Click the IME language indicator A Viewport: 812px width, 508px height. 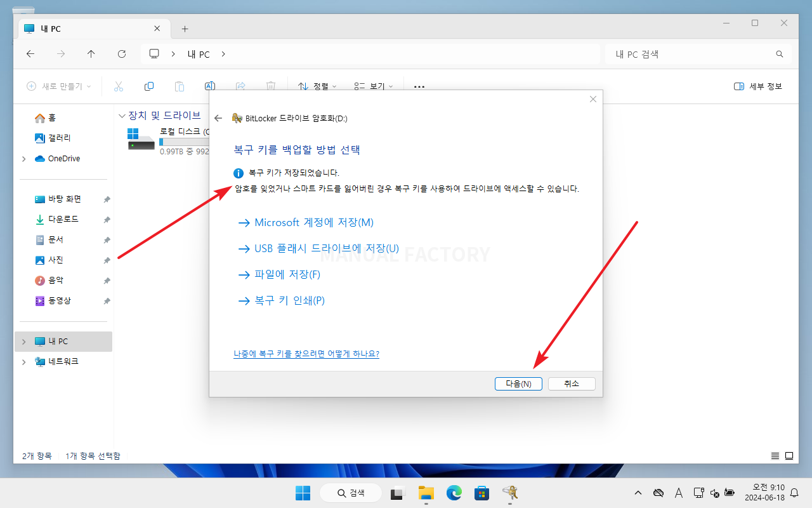point(679,493)
